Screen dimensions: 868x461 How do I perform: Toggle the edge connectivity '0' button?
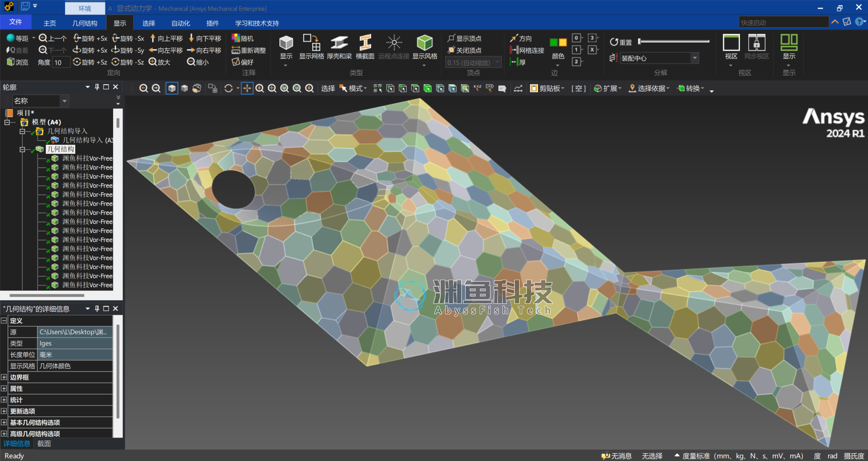577,38
